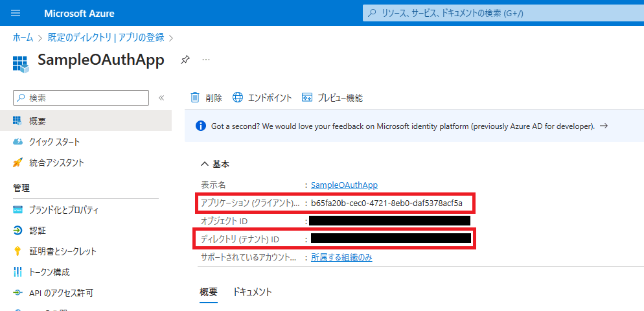
Task: Click the trash can icon
Action: coord(195,97)
